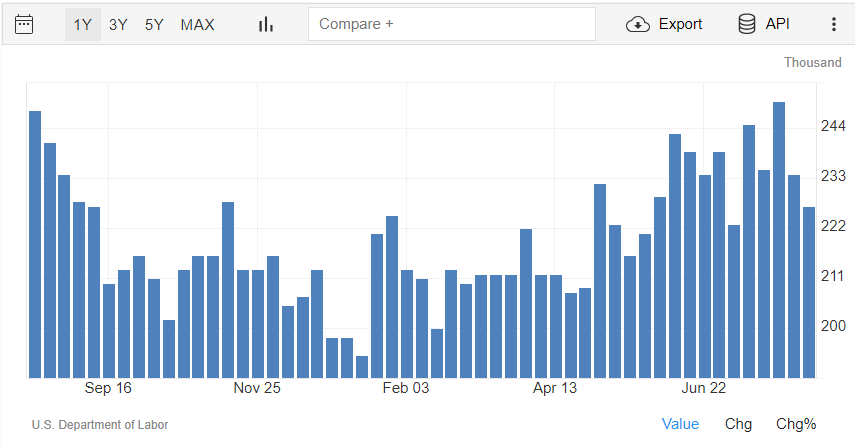
Task: Open the calendar date picker
Action: [x=24, y=25]
